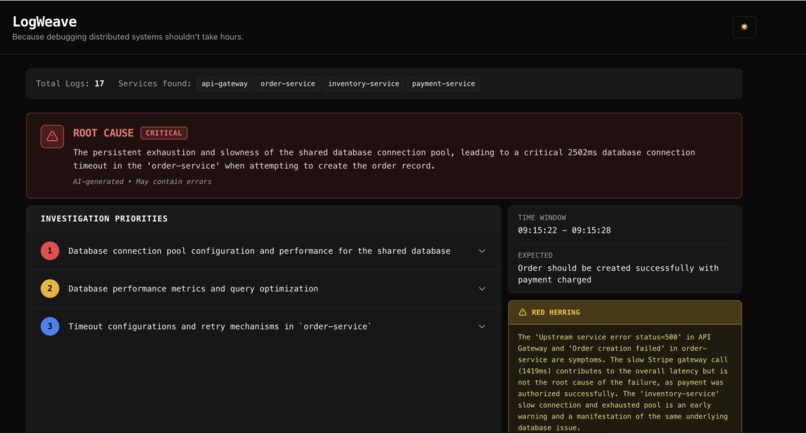Viewport: 806px width, 433px height.
Task: Click the TIME WINDOW label
Action: [x=542, y=218]
